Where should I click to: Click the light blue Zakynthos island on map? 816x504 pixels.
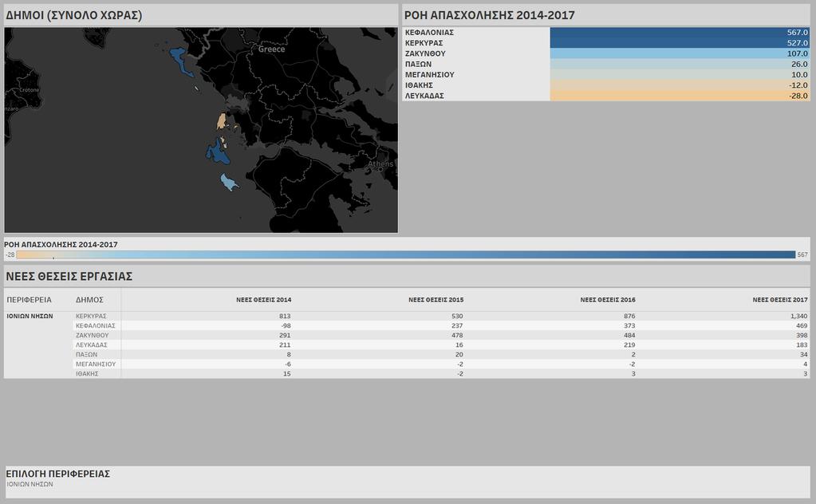228,182
